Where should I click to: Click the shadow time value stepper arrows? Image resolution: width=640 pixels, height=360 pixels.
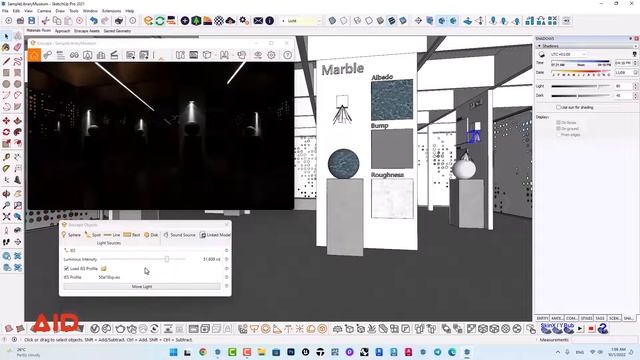click(635, 63)
